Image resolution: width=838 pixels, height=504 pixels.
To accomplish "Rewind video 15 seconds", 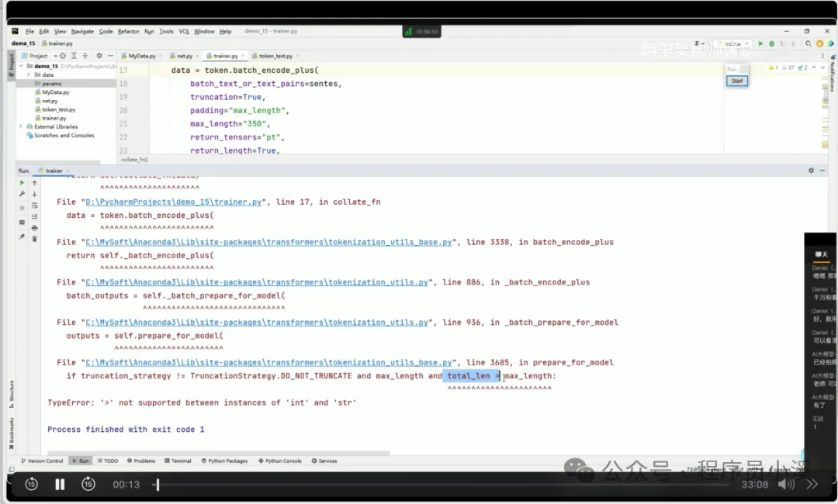I will click(32, 485).
